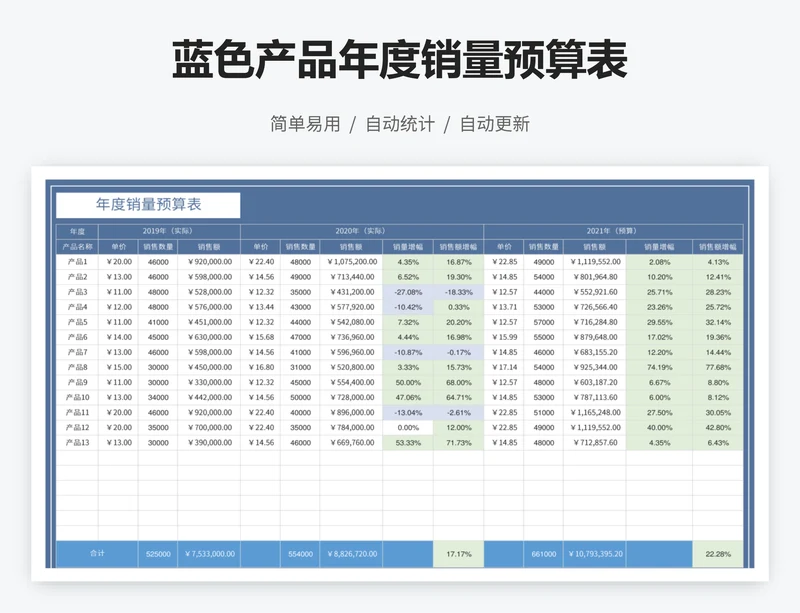Click the ¥10,793,395.20 total cell
This screenshot has height=613, width=800.
[x=594, y=554]
